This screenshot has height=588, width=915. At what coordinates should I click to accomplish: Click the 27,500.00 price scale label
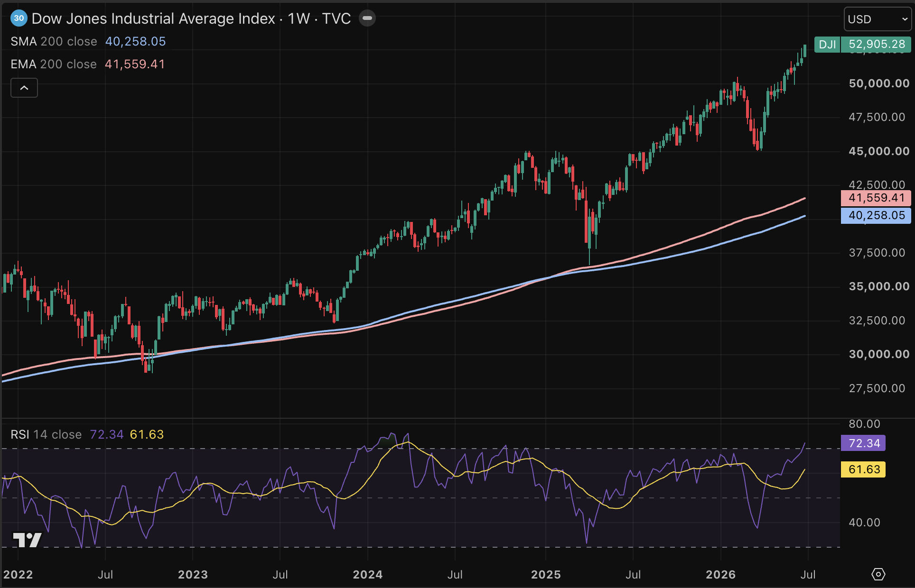pos(877,388)
